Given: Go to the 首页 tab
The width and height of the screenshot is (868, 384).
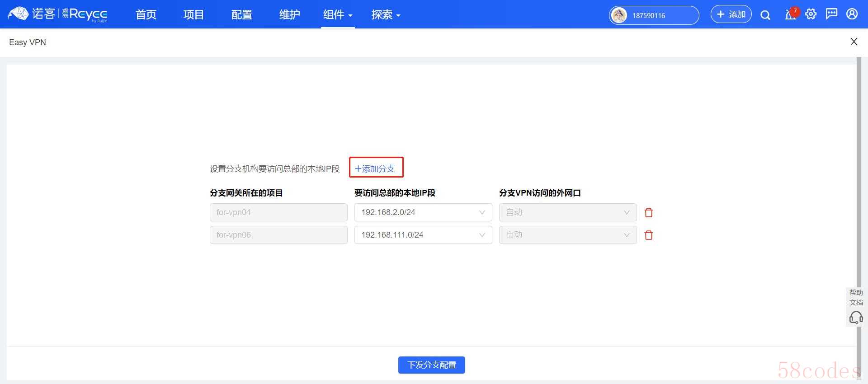Looking at the screenshot, I should [x=146, y=15].
